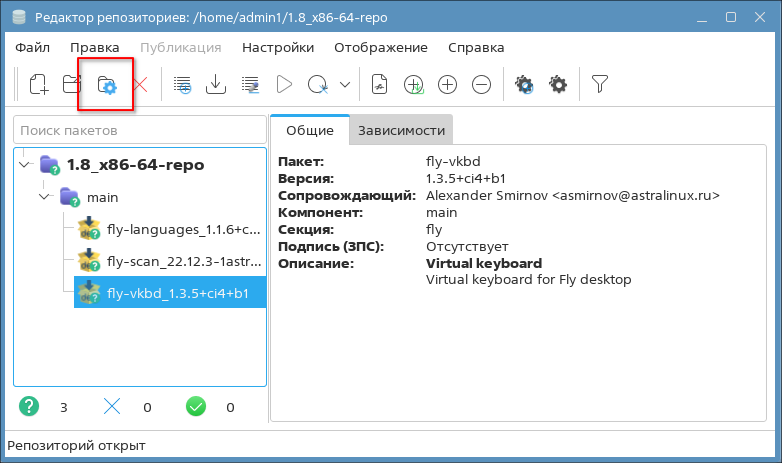Image resolution: width=782 pixels, height=463 pixels.
Task: Click the circled minus remove icon
Action: [481, 85]
